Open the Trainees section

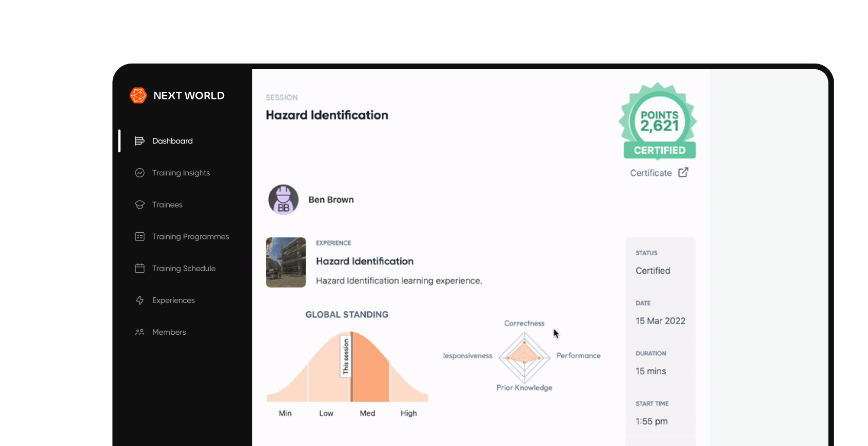[167, 205]
